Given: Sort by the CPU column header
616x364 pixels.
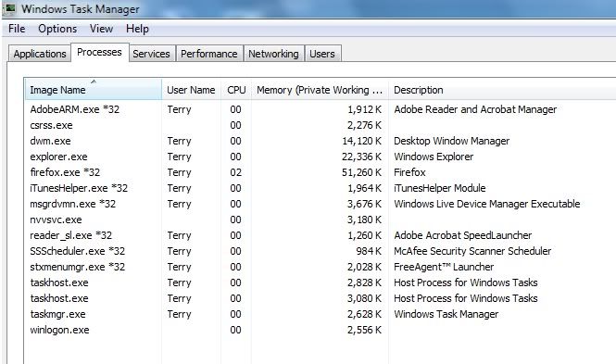Looking at the screenshot, I should pyautogui.click(x=236, y=90).
